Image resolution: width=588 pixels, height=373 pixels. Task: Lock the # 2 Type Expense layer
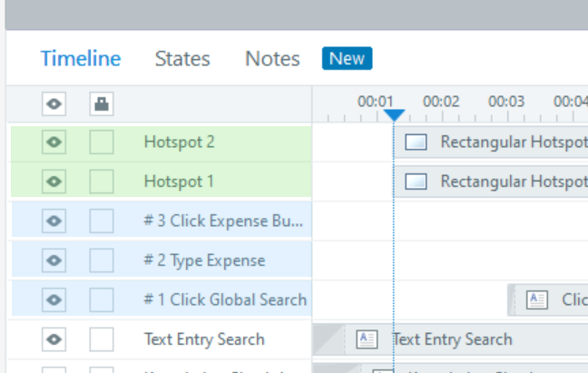click(102, 260)
